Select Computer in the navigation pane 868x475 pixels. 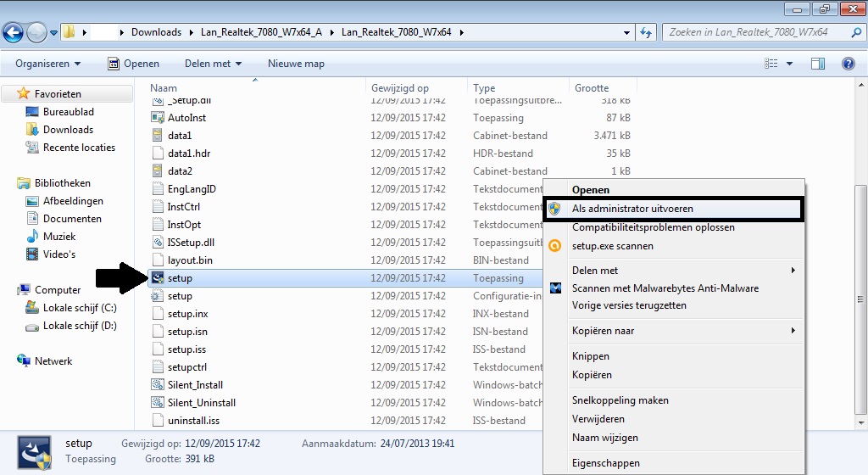[58, 290]
